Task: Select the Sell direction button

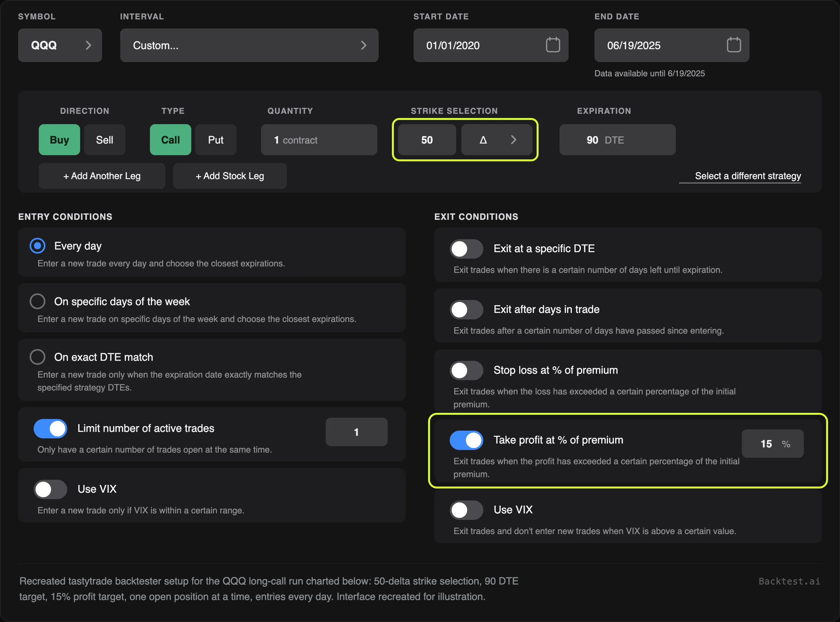Action: (x=105, y=140)
